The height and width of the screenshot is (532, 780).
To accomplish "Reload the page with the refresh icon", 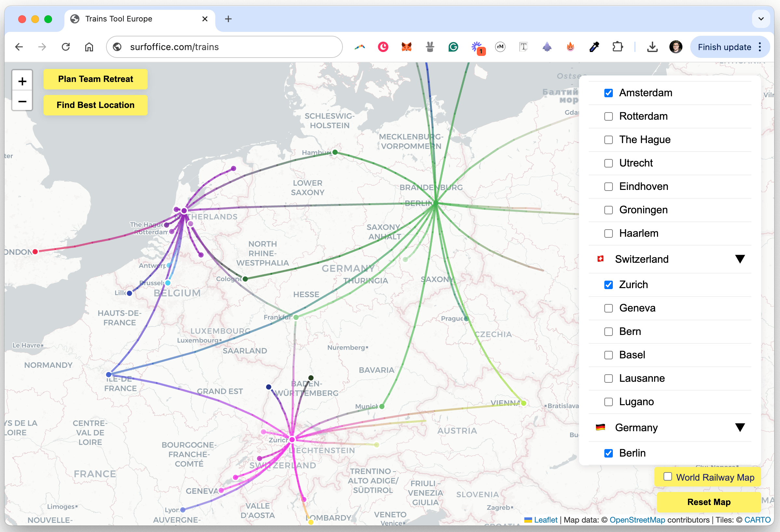I will point(66,47).
